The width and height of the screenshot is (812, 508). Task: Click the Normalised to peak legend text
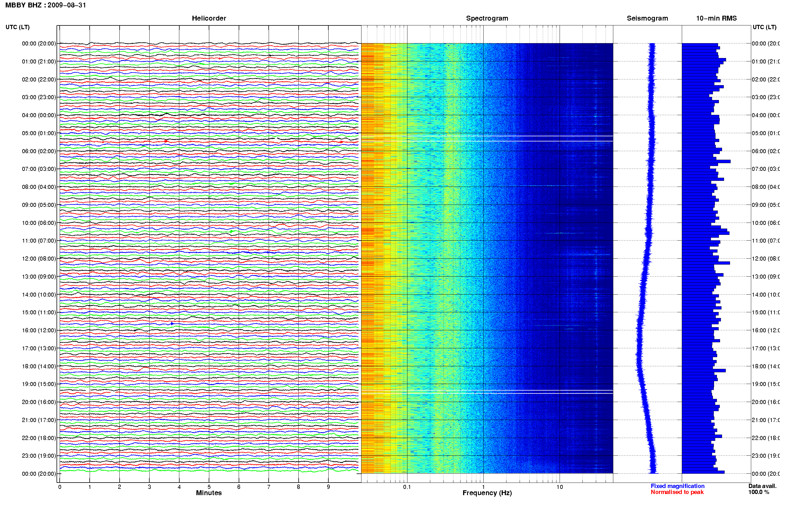(677, 492)
